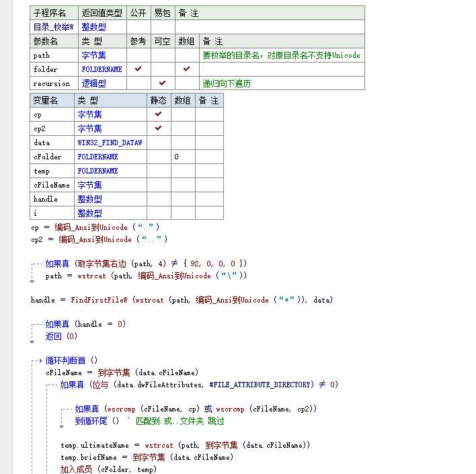
Task: Click 到字节集 in the cFileName assignment
Action: click(114, 372)
